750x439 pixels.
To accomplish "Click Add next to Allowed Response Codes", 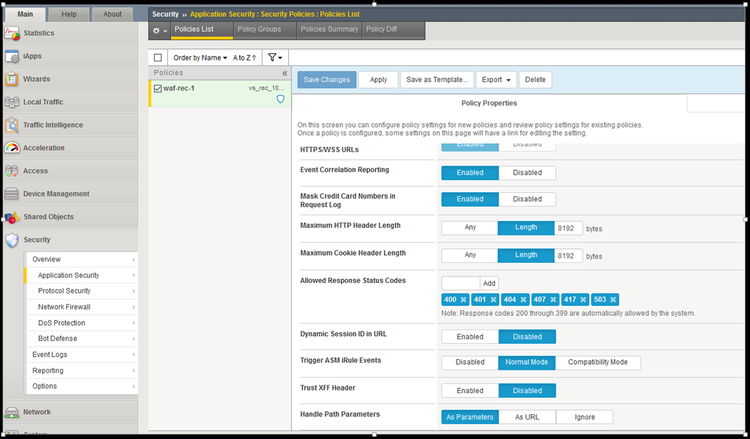I will click(489, 283).
